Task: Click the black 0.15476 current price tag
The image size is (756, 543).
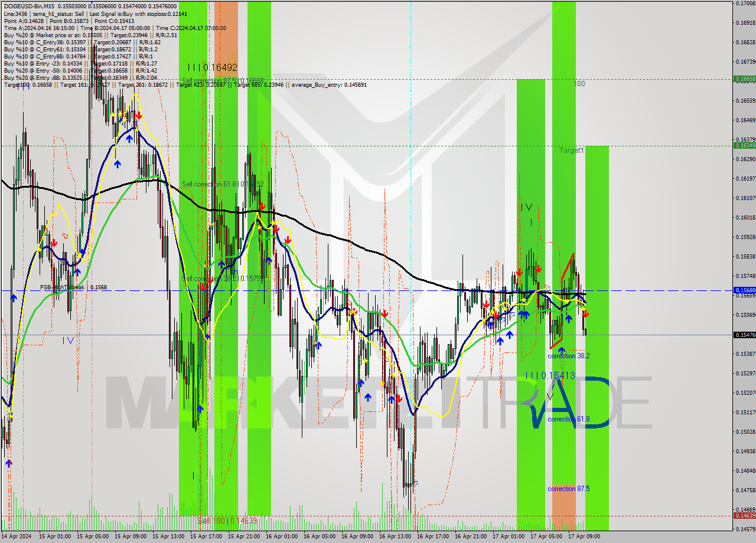Action: coord(744,335)
